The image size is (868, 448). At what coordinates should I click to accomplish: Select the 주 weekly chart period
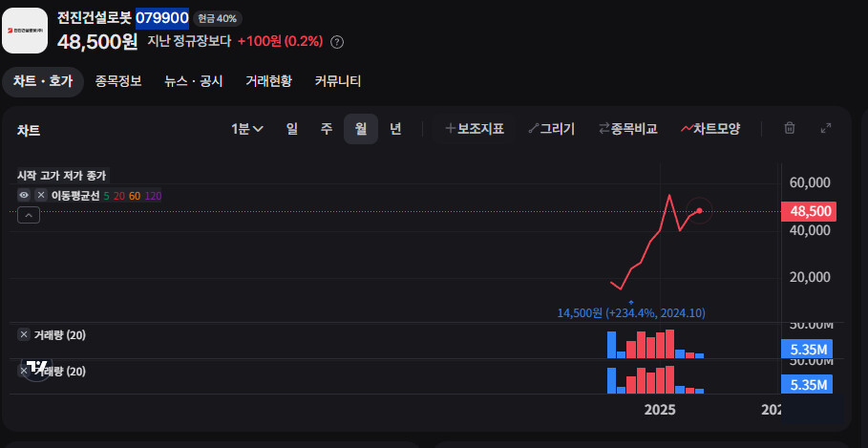tap(327, 129)
